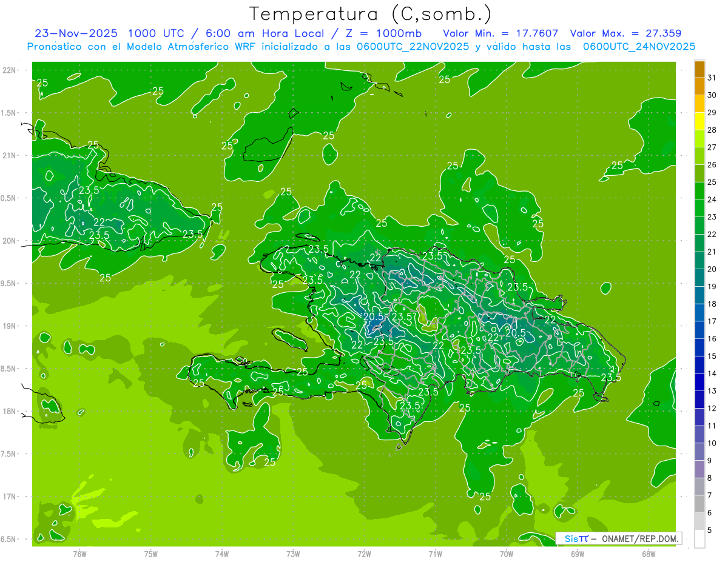The height and width of the screenshot is (562, 728).
Task: Click the Valor Max. = 27.359 value
Action: pos(625,33)
